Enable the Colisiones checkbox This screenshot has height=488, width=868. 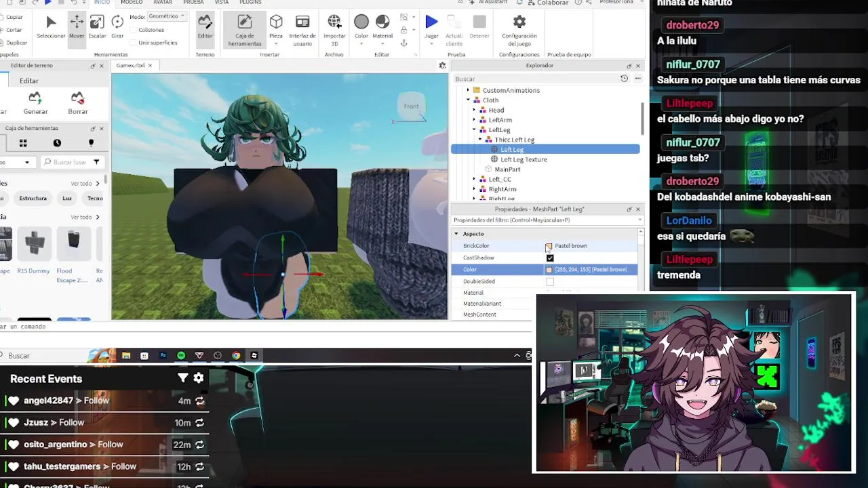point(132,30)
